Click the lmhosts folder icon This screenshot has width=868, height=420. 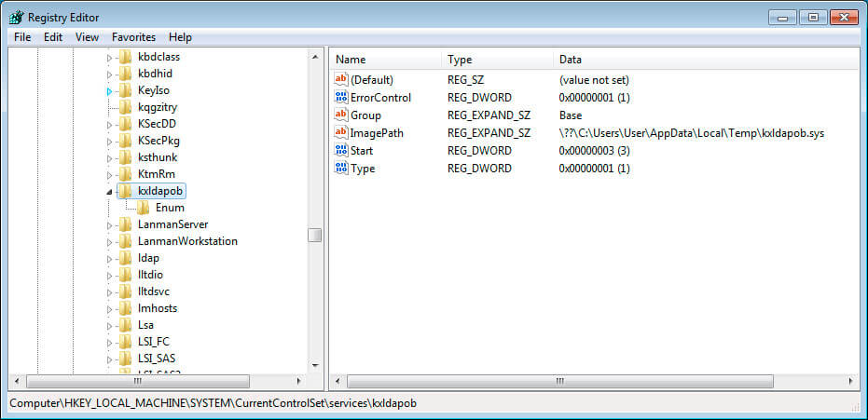coord(126,308)
